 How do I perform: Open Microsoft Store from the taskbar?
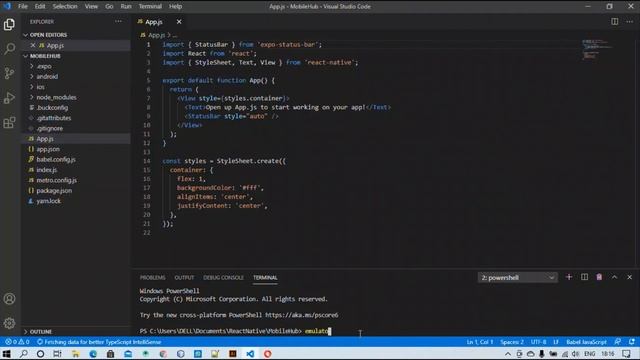pos(111,354)
